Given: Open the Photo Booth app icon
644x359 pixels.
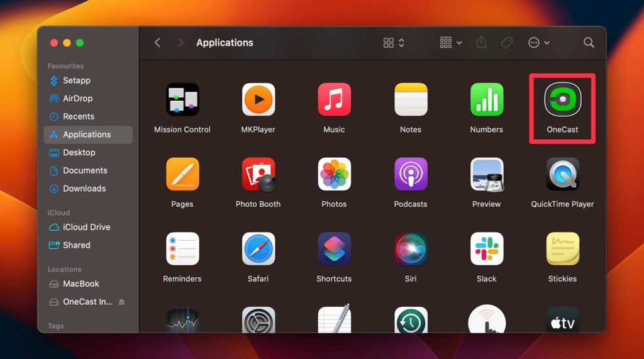Looking at the screenshot, I should point(258,174).
